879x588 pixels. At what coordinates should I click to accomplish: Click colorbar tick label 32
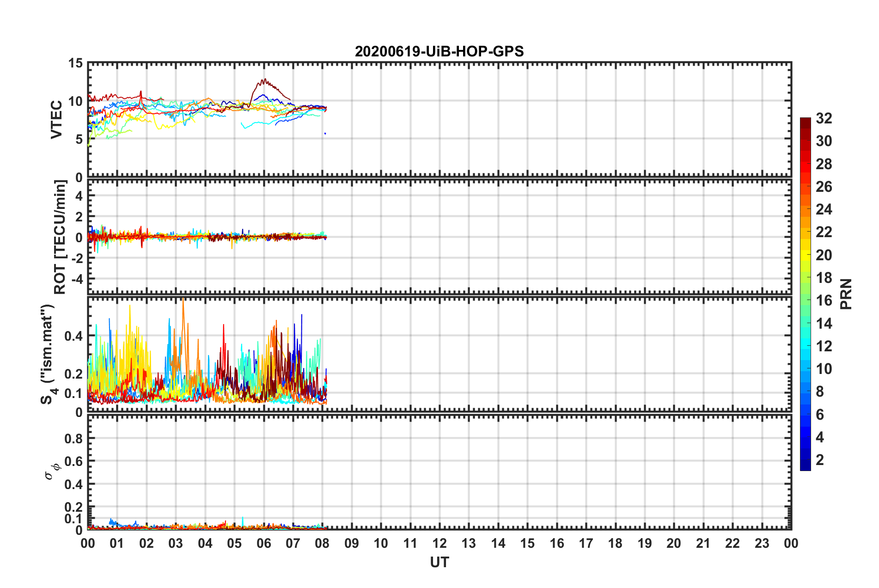click(x=824, y=118)
